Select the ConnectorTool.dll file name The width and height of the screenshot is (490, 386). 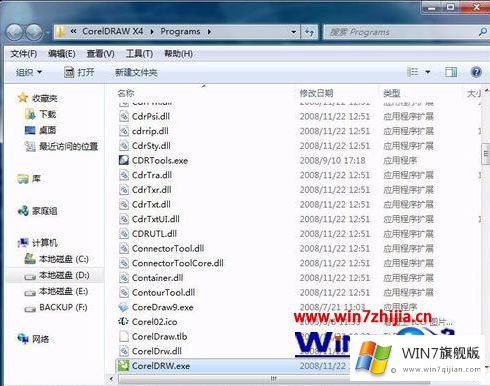pos(168,248)
